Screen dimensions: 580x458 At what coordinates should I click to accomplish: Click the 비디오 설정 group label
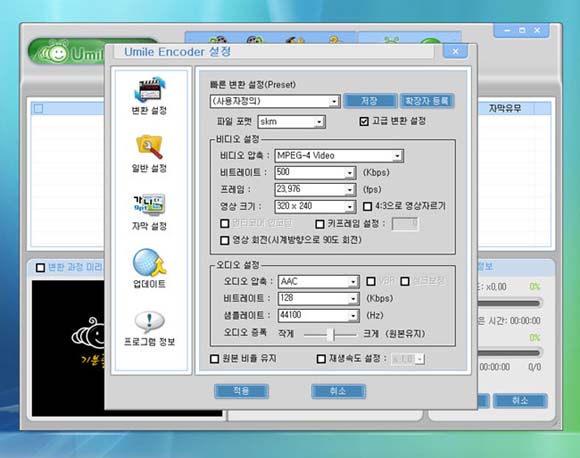click(238, 139)
